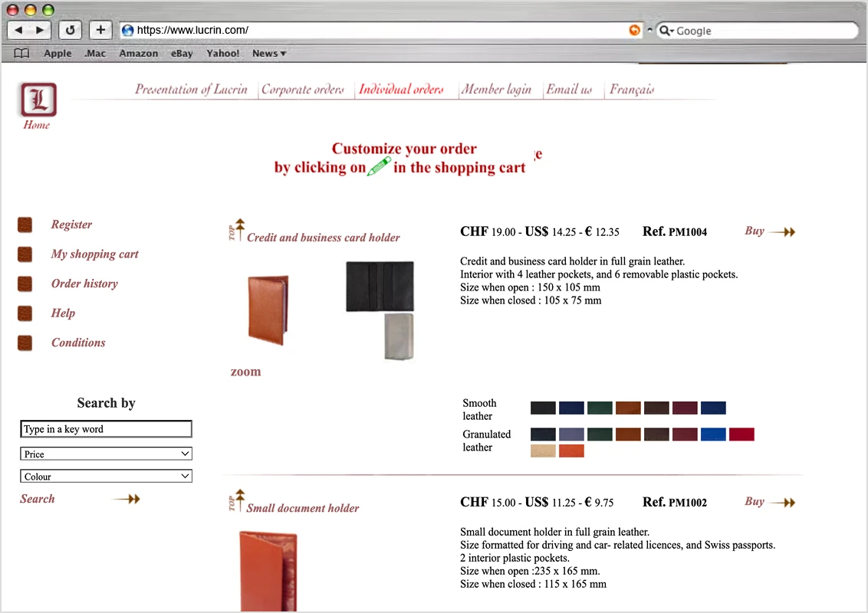Select black smooth leather swatch

point(543,408)
